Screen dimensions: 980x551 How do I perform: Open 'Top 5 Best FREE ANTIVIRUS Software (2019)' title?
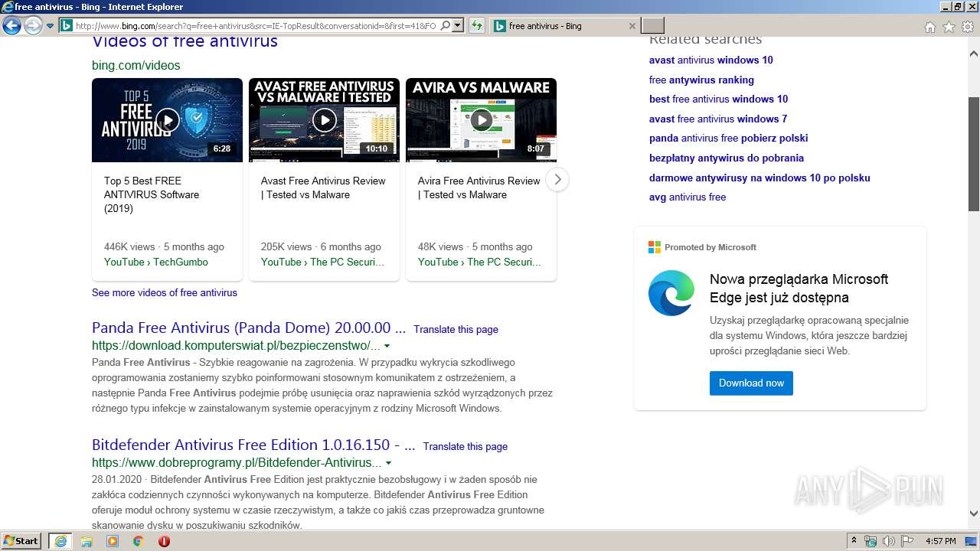tap(152, 194)
